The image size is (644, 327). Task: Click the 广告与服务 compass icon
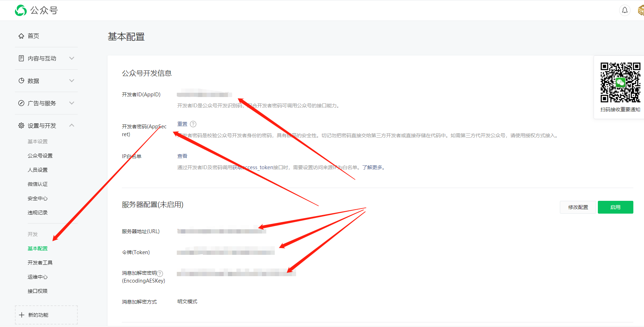[21, 103]
